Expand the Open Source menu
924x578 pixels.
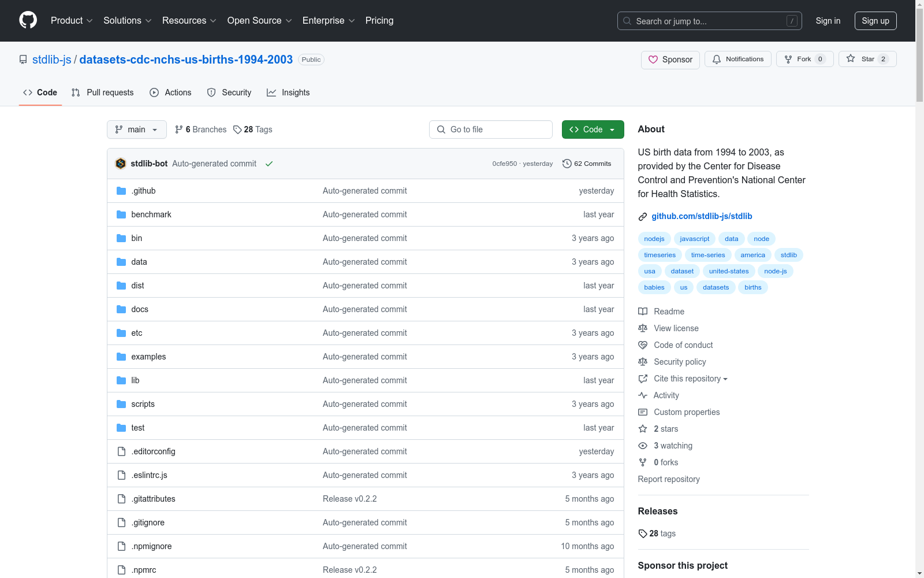259,20
